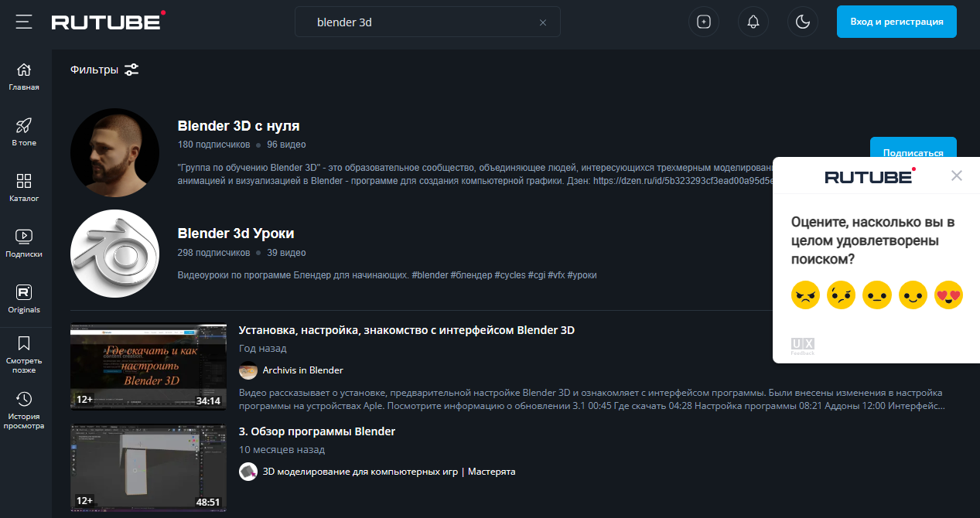Open the Установка, настройка Blender video thumbnail
This screenshot has height=518, width=980.
(149, 366)
